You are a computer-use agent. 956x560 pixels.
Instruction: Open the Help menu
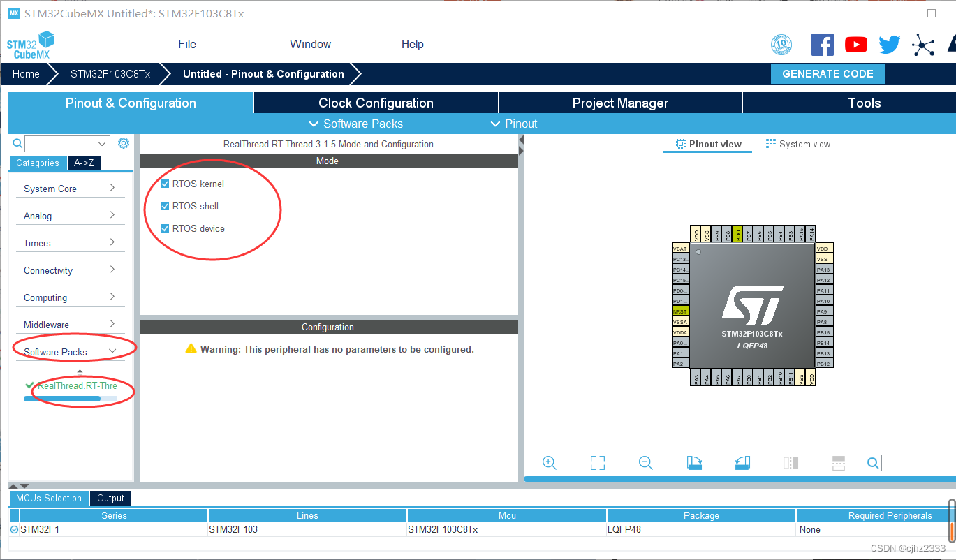click(413, 44)
